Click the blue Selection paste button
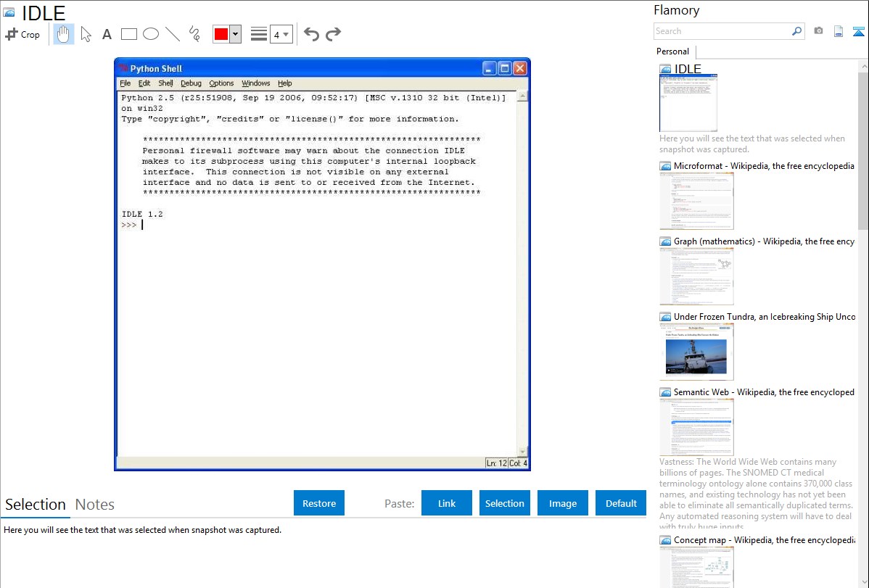869x588 pixels. point(504,503)
